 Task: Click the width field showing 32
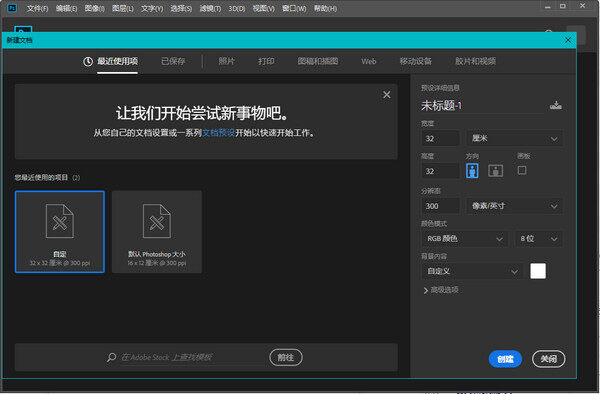pyautogui.click(x=440, y=138)
